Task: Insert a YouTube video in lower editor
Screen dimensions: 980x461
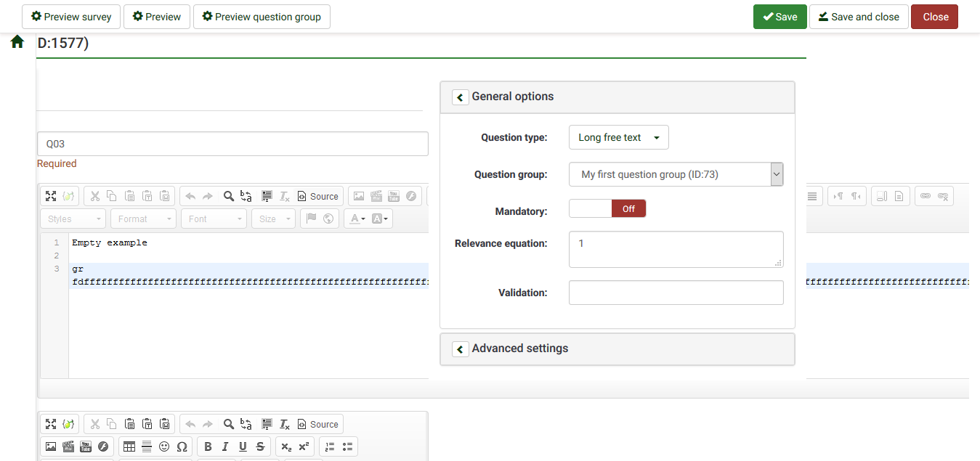Action: 86,446
